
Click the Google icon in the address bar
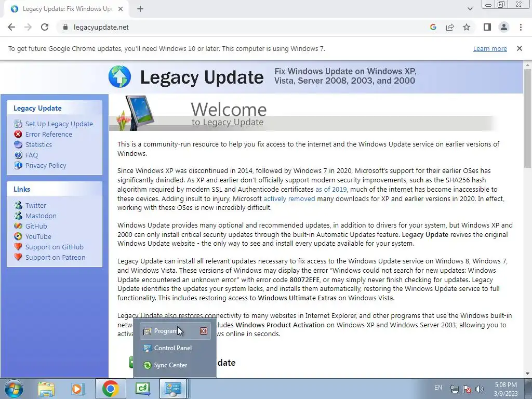pyautogui.click(x=433, y=27)
